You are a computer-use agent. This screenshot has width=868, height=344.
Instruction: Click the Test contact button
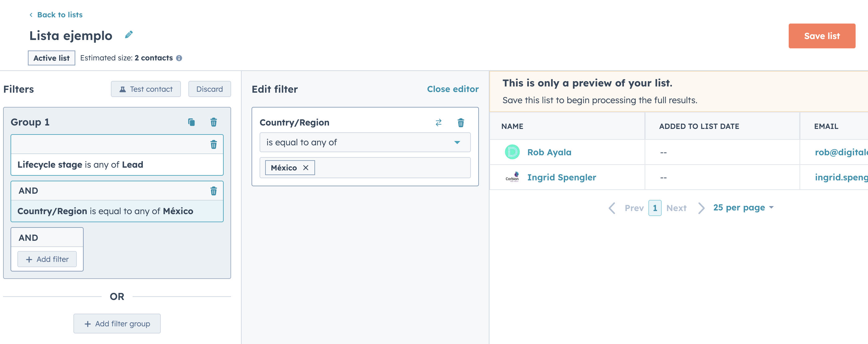click(x=146, y=89)
